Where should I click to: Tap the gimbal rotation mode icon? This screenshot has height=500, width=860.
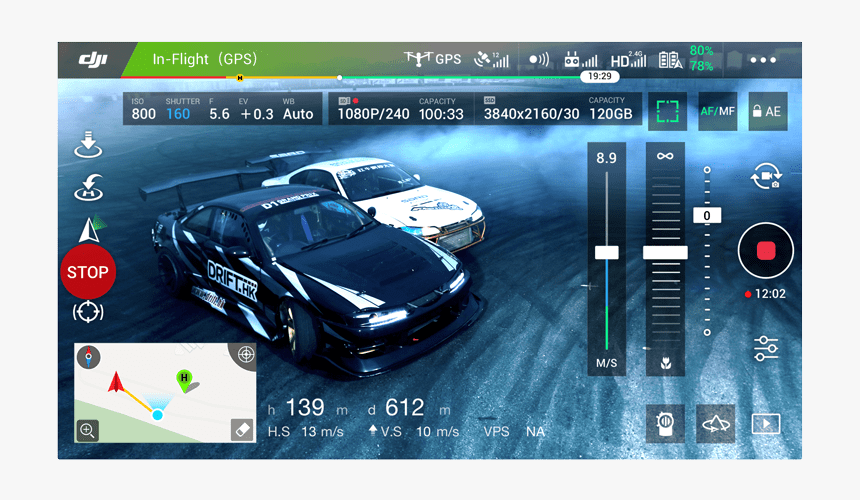(715, 423)
